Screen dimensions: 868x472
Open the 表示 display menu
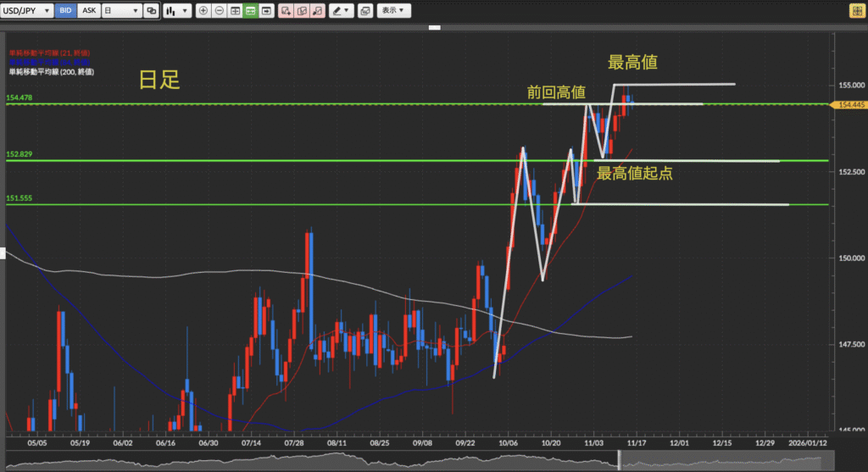tap(392, 11)
